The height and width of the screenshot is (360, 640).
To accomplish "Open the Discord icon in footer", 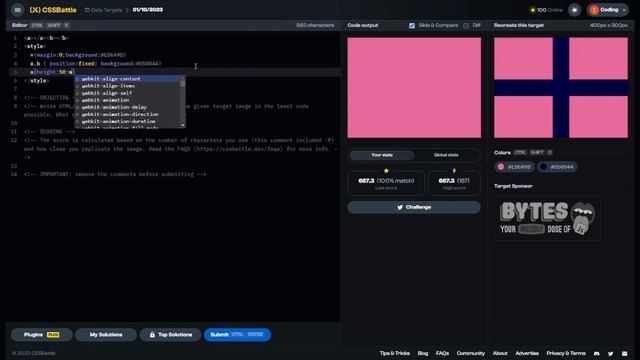I will (x=596, y=353).
